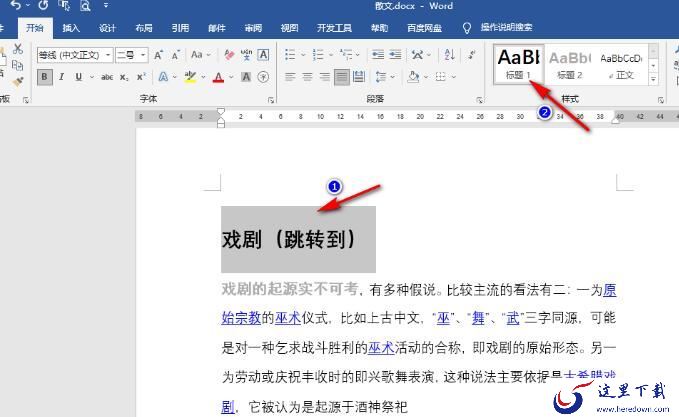This screenshot has width=679, height=417.
Task: Toggle Superscript x² formatting
Action: [x=141, y=77]
